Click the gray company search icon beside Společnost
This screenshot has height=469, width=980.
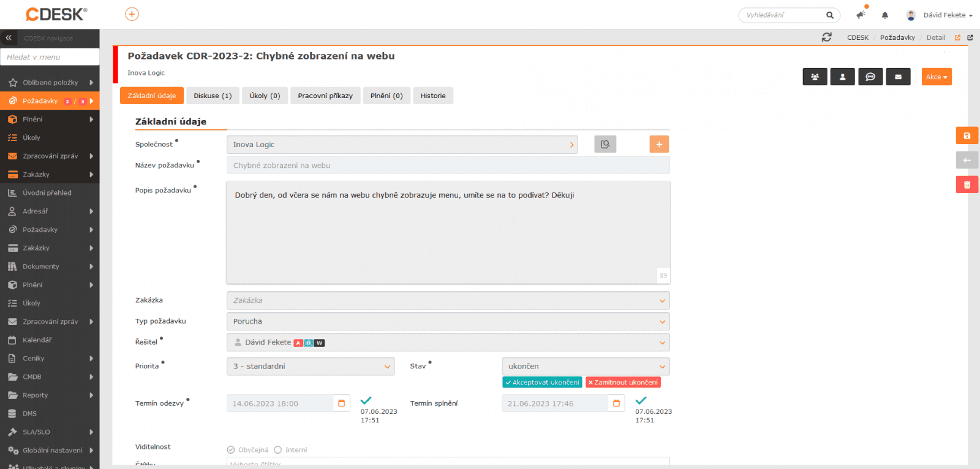coord(605,144)
